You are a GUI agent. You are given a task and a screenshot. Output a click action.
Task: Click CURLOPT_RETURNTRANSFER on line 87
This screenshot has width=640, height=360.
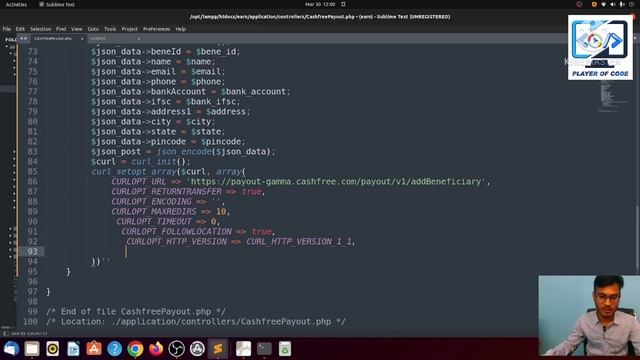167,191
